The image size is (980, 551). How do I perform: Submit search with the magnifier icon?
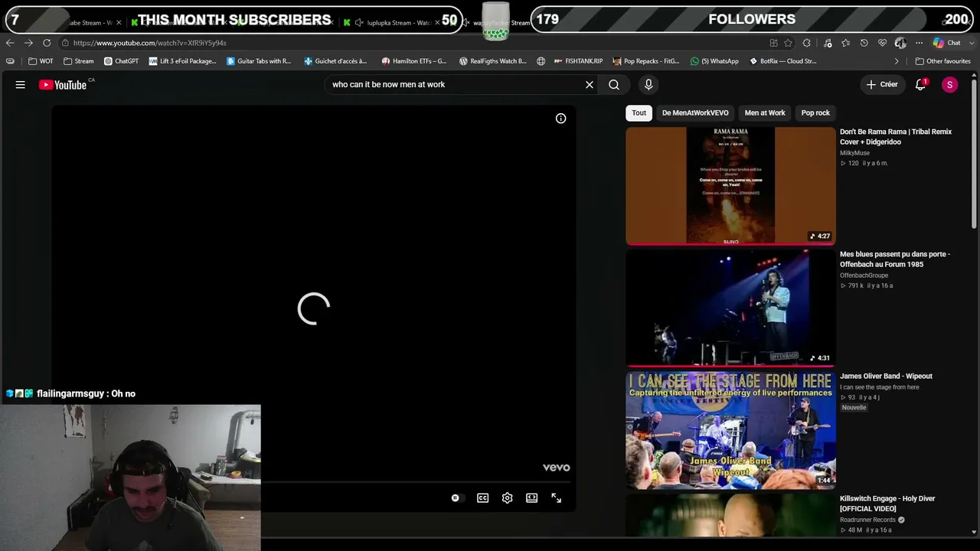[614, 85]
